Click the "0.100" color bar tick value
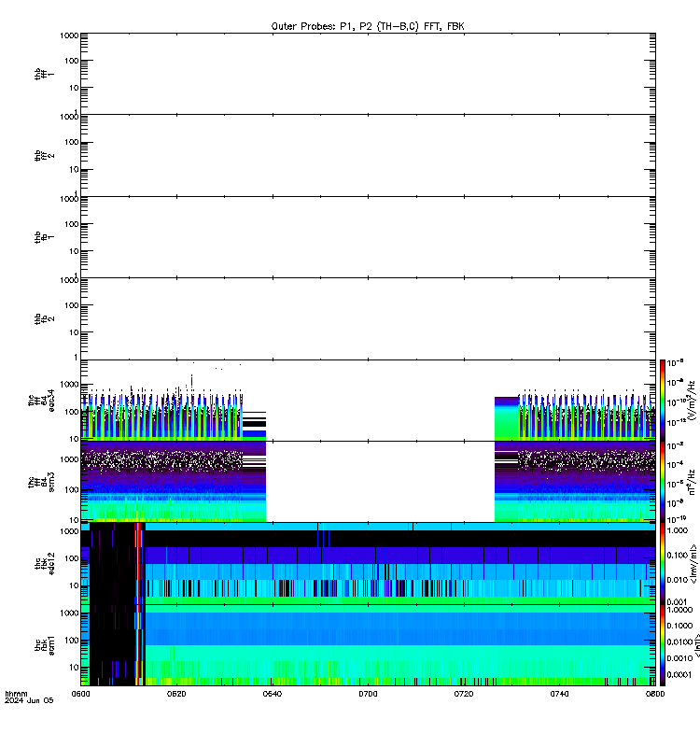Screen dimensions: 700x747 pyautogui.click(x=678, y=555)
